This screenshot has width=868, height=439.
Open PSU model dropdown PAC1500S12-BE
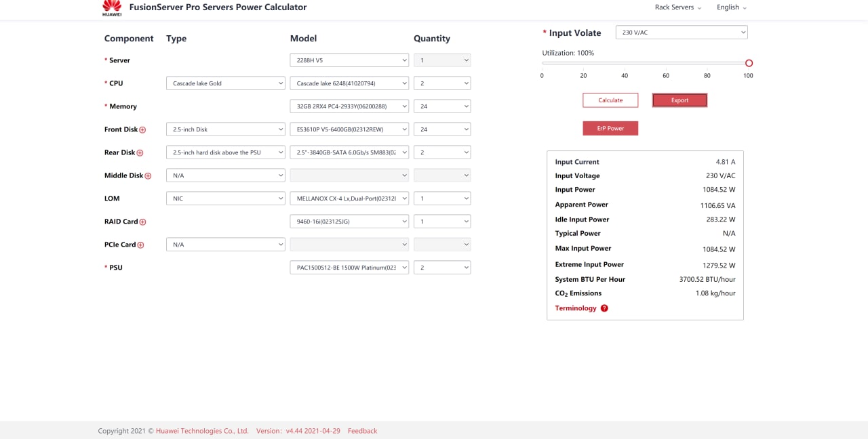click(x=349, y=268)
